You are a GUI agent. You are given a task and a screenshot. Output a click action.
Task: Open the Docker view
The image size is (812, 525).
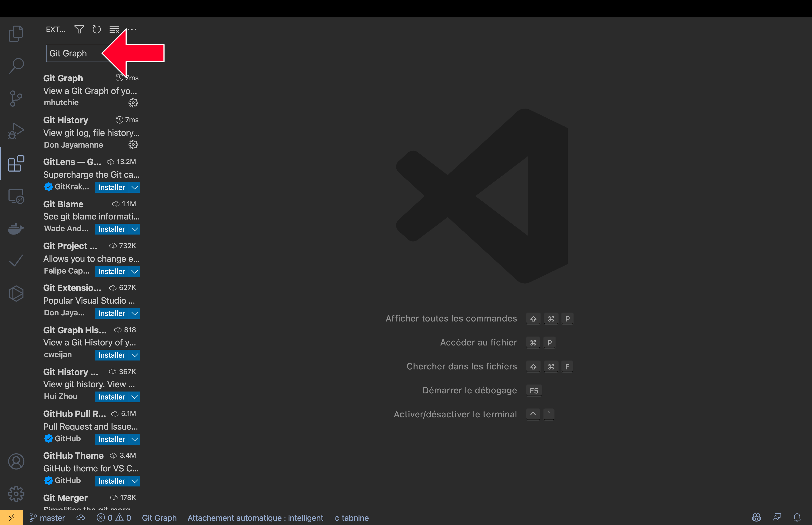(16, 229)
